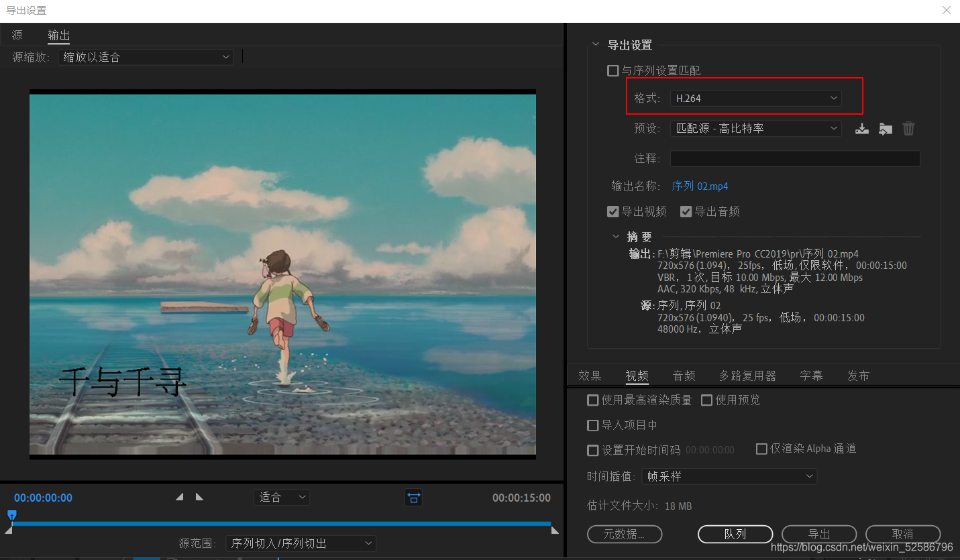Switch to the 输出 tab

[59, 35]
